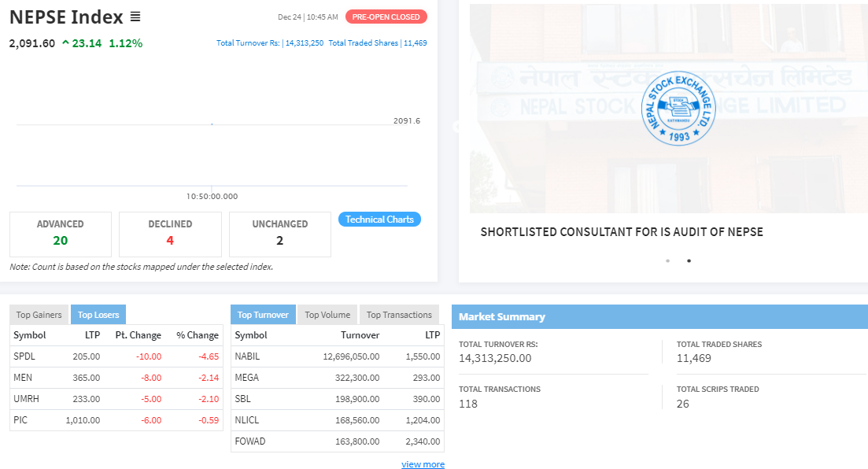Click the Nepal Stock Exchange 1993 logo
The image size is (868, 469).
[x=678, y=109]
